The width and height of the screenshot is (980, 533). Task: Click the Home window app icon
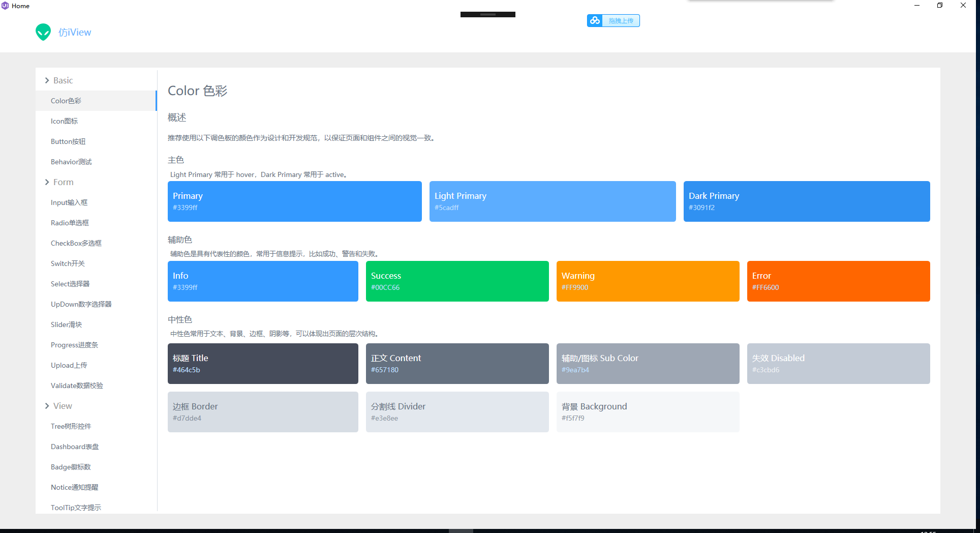click(x=5, y=6)
